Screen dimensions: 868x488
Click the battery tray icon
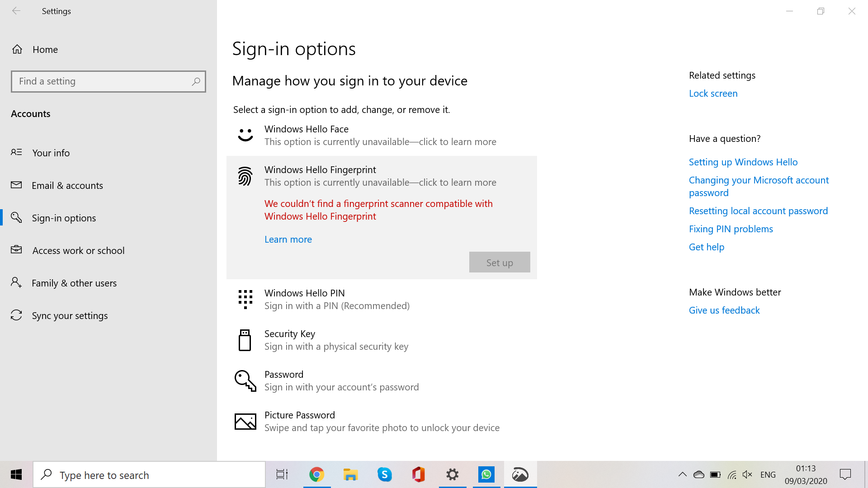[x=715, y=474]
